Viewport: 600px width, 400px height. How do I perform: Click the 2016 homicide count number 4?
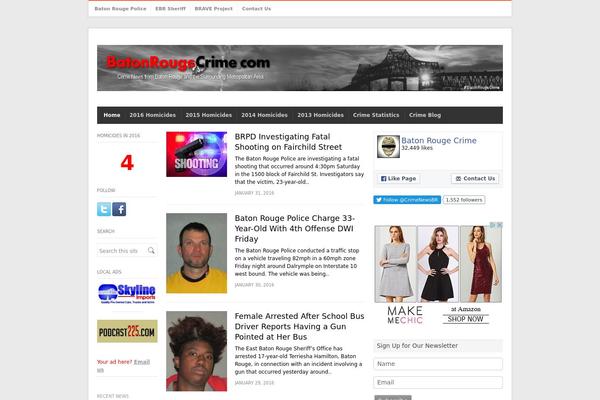point(127,163)
